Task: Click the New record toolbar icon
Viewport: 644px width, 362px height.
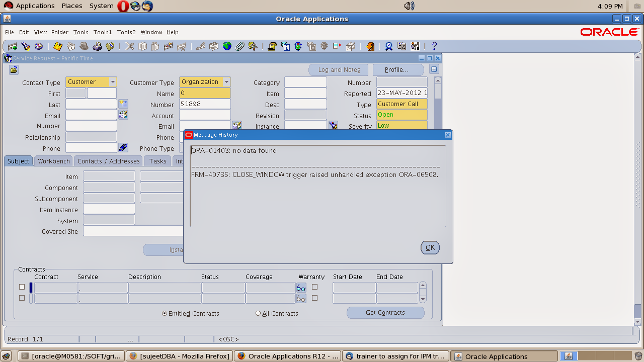Action: (13, 46)
